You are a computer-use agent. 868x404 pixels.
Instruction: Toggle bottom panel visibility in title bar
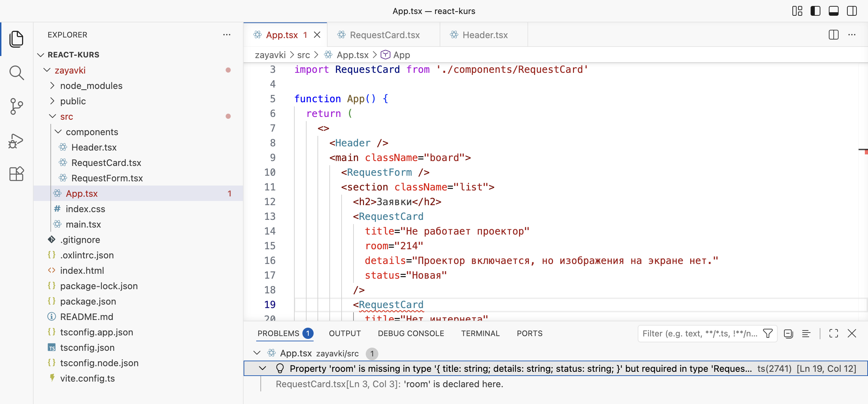[x=834, y=11]
